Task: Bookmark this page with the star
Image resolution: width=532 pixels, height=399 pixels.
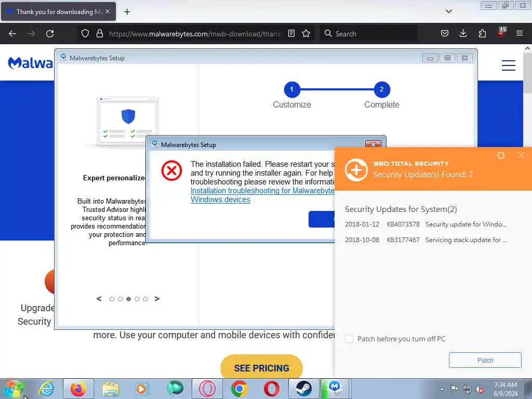Action: point(306,33)
